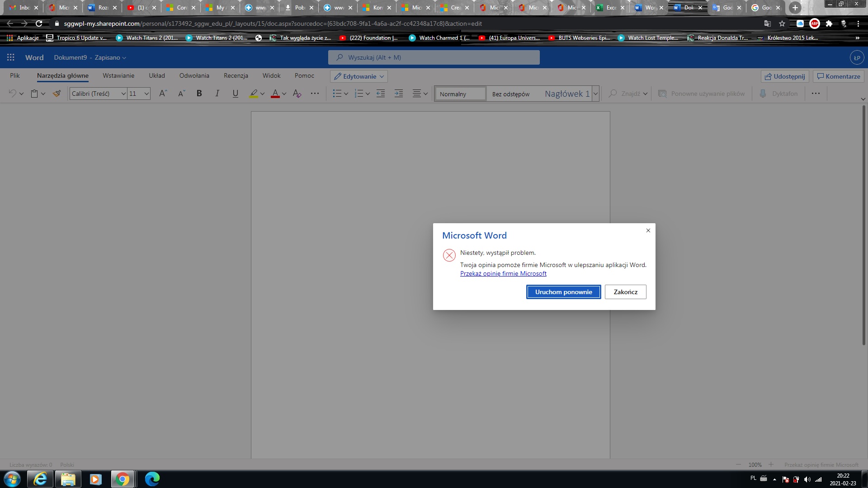
Task: Select the Normalny style
Action: click(x=460, y=94)
